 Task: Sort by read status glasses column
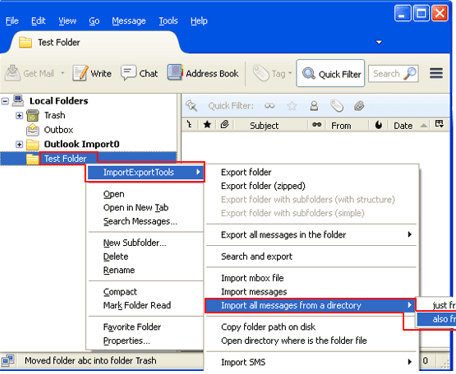pos(317,125)
